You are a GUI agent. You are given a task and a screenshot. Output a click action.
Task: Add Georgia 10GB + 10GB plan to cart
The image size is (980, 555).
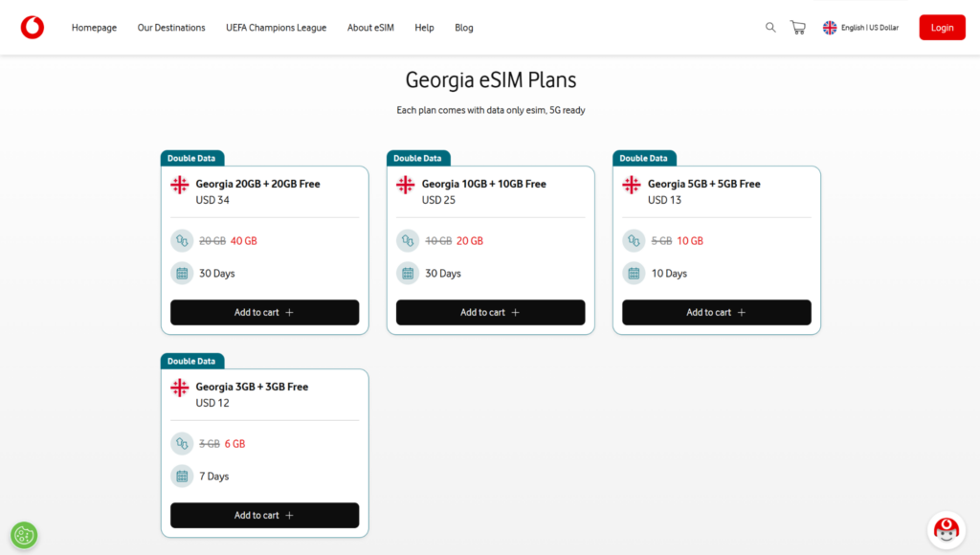491,313
